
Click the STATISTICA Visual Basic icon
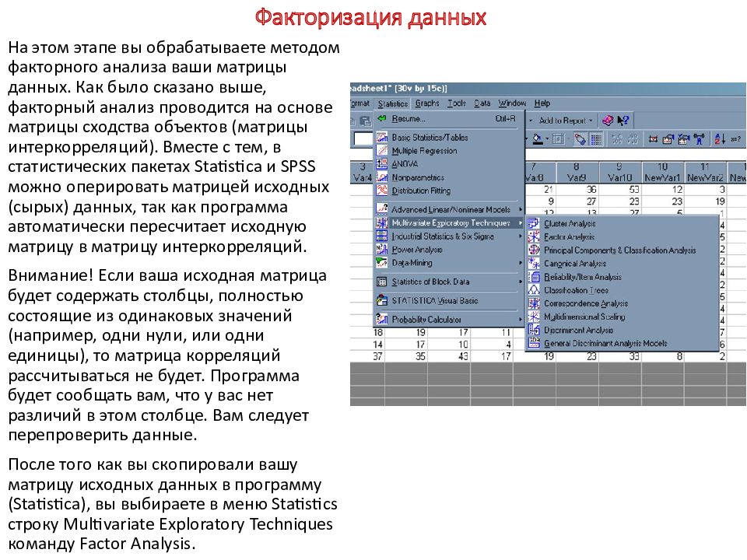(382, 300)
